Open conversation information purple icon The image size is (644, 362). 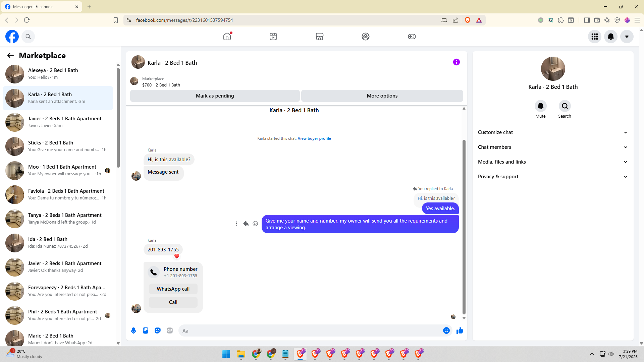coord(457,62)
